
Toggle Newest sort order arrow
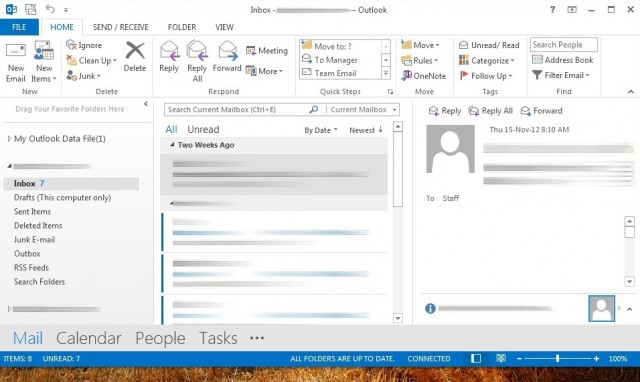coord(380,129)
